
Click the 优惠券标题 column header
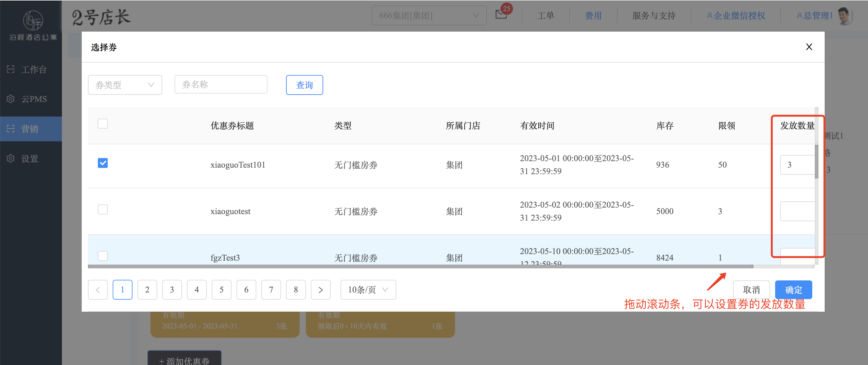click(232, 126)
